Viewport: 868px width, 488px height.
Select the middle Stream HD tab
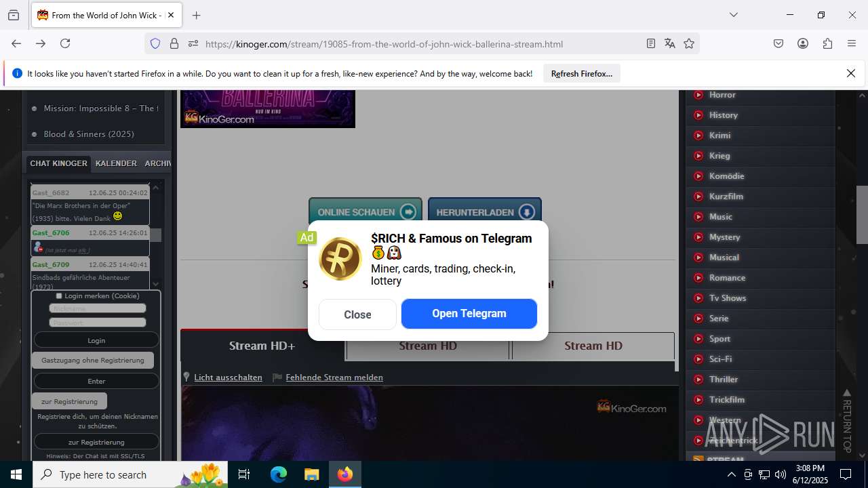pyautogui.click(x=428, y=346)
